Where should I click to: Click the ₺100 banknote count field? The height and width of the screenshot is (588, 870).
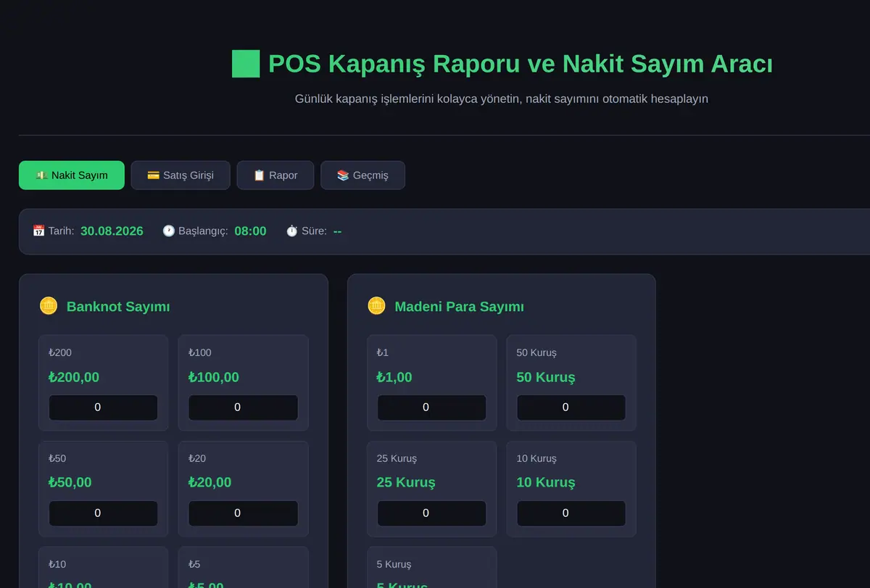coord(243,407)
